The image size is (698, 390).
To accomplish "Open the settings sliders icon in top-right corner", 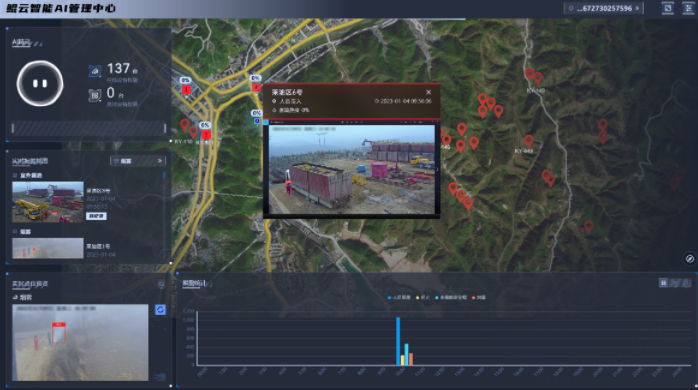I will [688, 8].
